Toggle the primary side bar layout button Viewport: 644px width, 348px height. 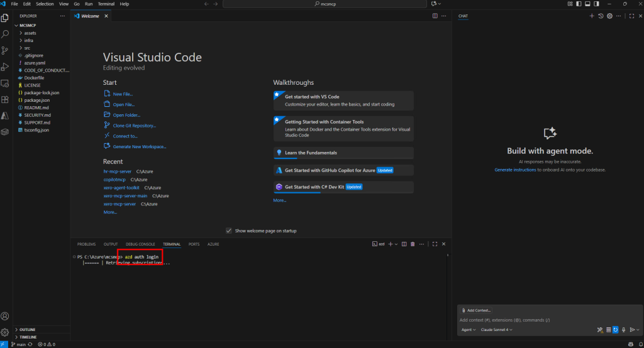pos(579,4)
